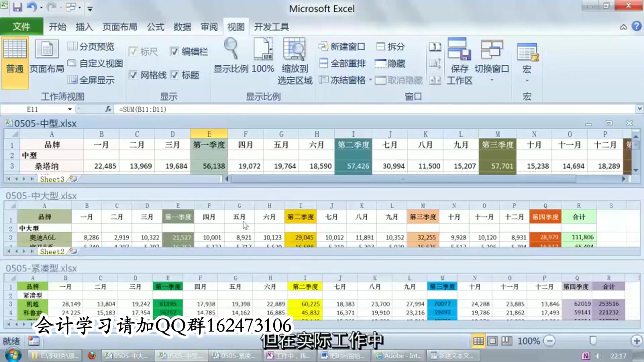Click the macro record icon beside 就绪
The height and width of the screenshot is (362, 644).
34,341
